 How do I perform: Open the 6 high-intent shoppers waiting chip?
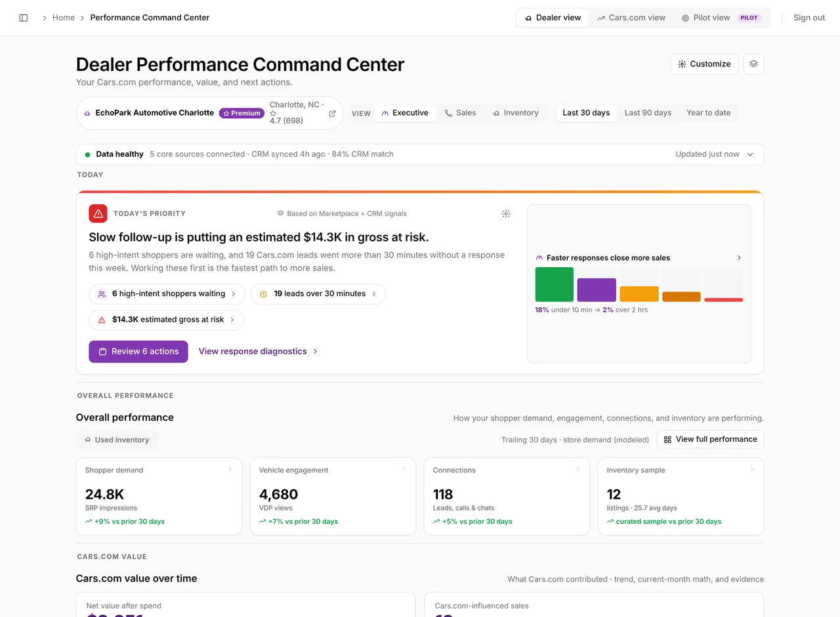coord(167,294)
